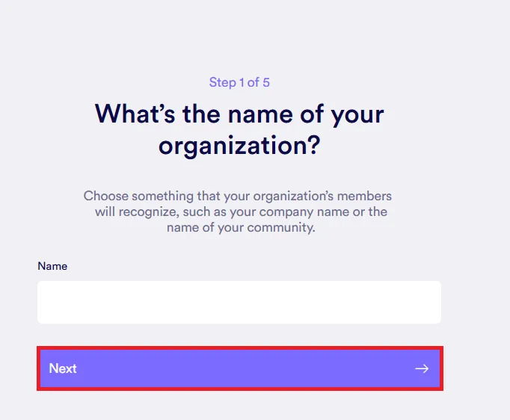Submit the organization name with Next
Image resolution: width=510 pixels, height=420 pixels.
[239, 368]
